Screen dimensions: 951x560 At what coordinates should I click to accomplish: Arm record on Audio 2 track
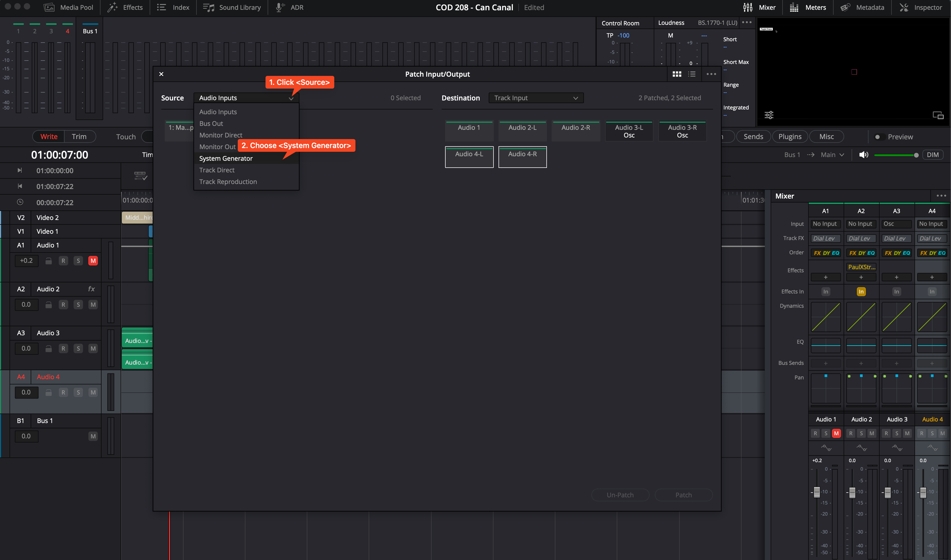tap(63, 305)
